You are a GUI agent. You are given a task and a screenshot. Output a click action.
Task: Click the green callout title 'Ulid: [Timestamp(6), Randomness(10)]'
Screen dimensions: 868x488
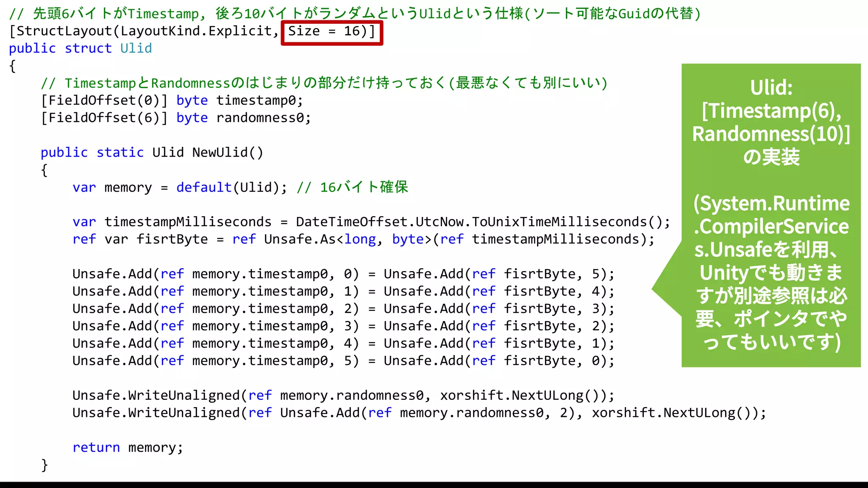pyautogui.click(x=771, y=111)
